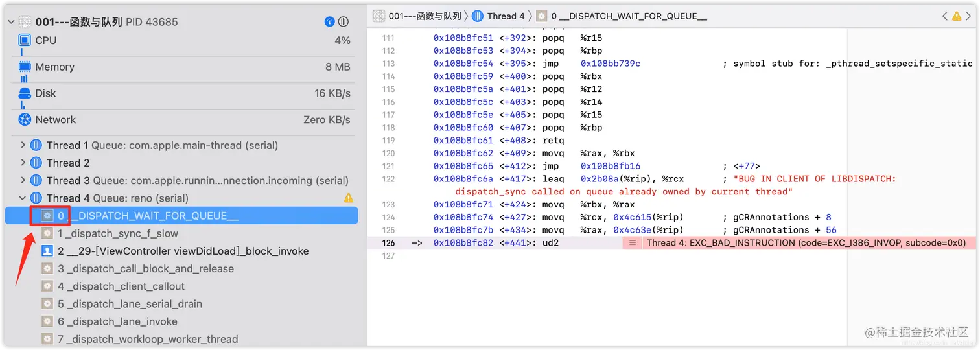
Task: Click the EXC_BAD_INSTRUCTION error banner on line 126
Action: pyautogui.click(x=806, y=243)
